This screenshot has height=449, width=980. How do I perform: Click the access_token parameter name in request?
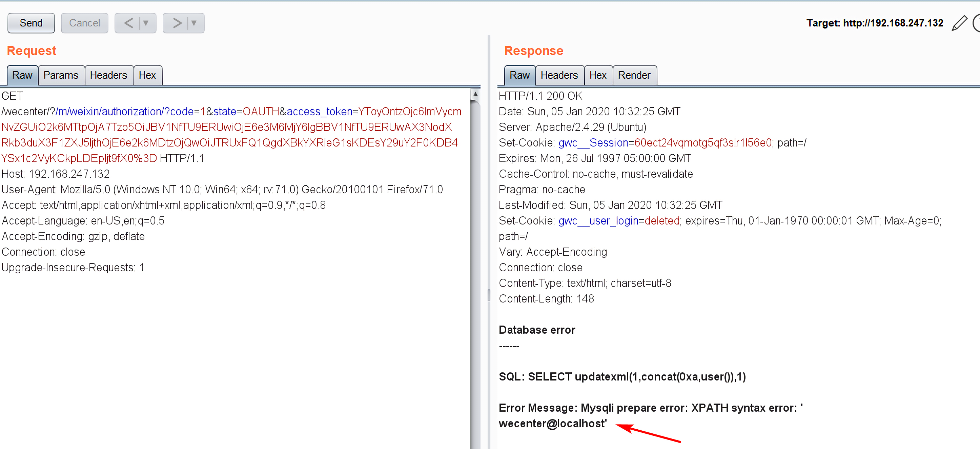[x=319, y=112]
